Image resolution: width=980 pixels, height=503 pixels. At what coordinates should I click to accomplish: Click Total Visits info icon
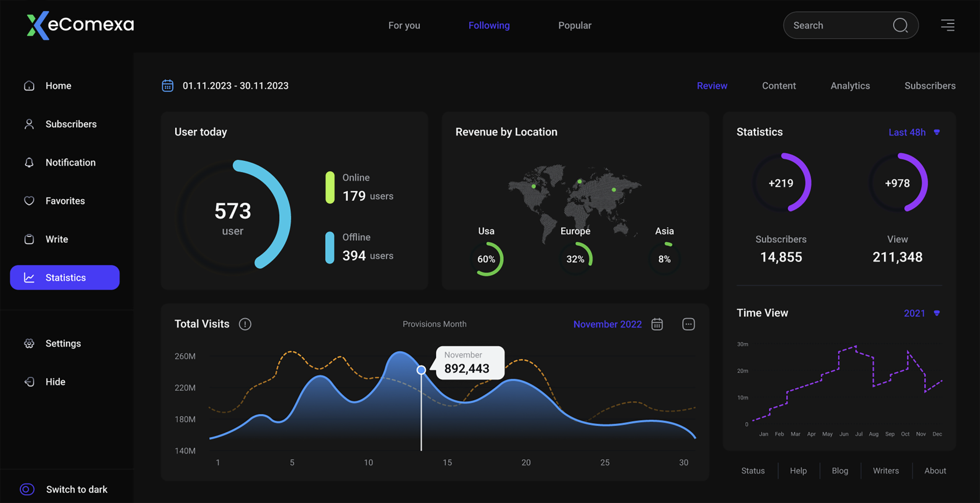tap(245, 324)
